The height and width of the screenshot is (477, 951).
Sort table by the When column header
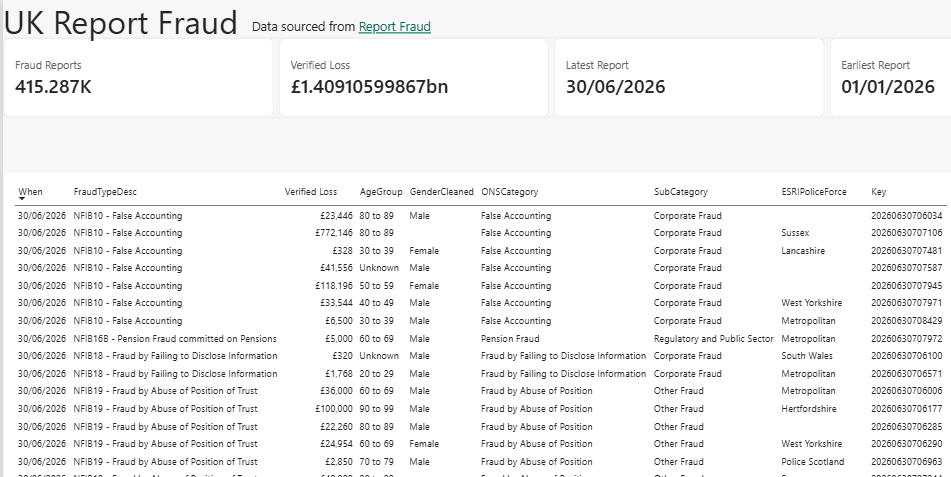[x=30, y=192]
